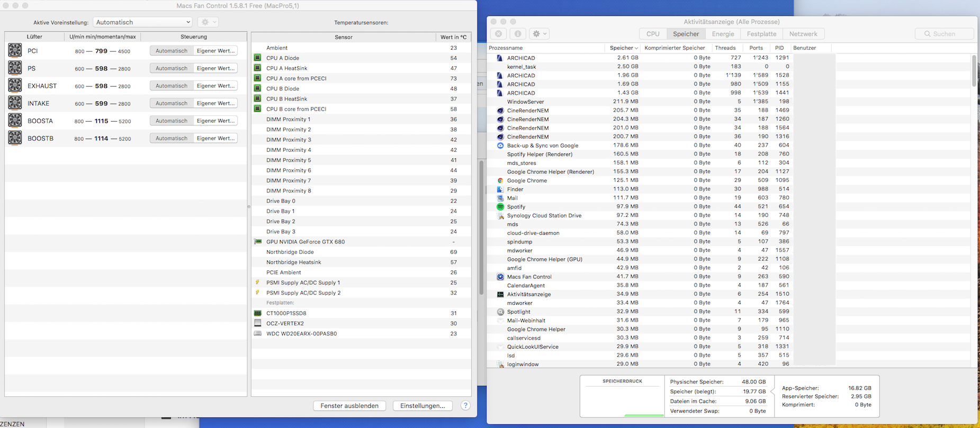Viewport: 980px width, 428px height.
Task: Click the Mail process icon
Action: [500, 198]
